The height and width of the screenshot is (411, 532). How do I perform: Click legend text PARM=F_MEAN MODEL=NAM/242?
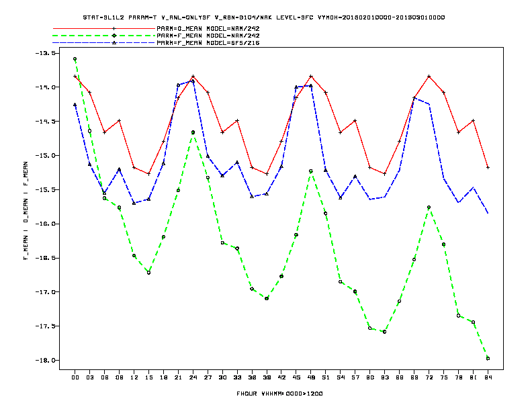coord(208,36)
